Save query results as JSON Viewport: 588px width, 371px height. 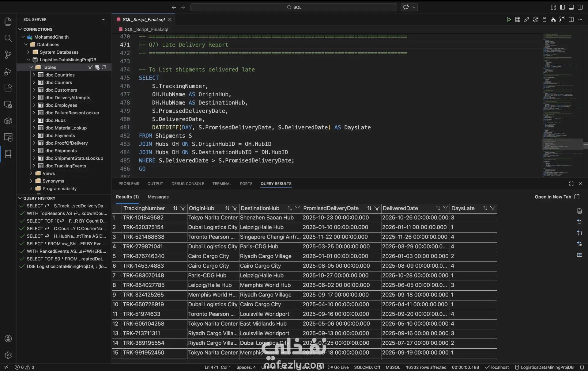click(x=579, y=233)
